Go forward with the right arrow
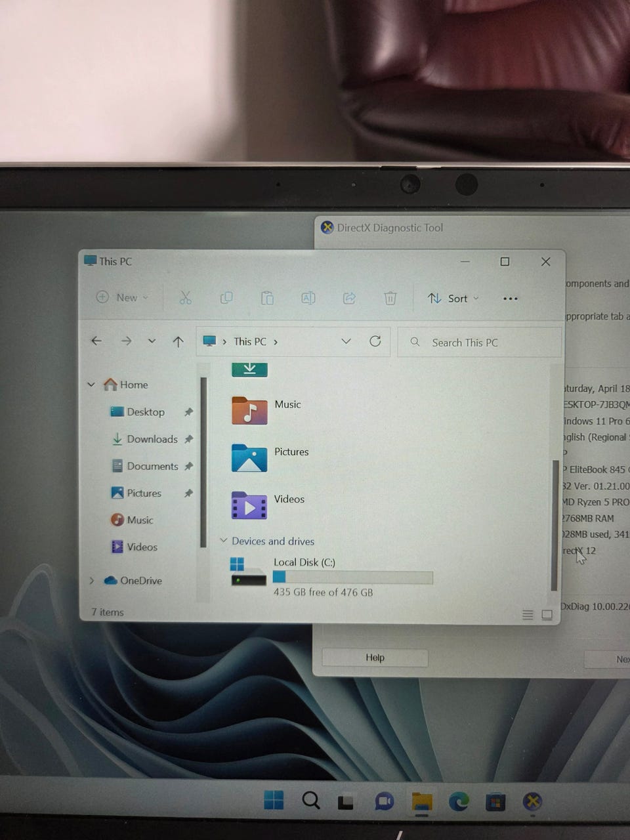 [126, 341]
